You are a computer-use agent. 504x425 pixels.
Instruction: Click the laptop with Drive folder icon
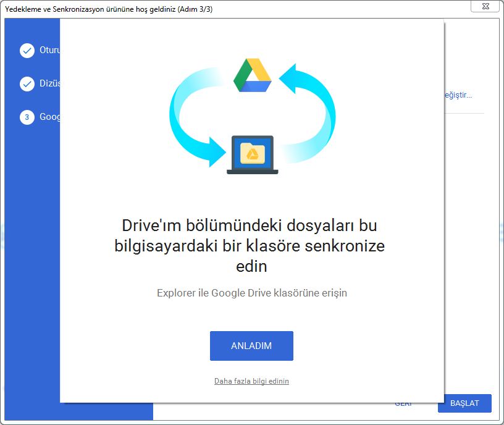(253, 155)
